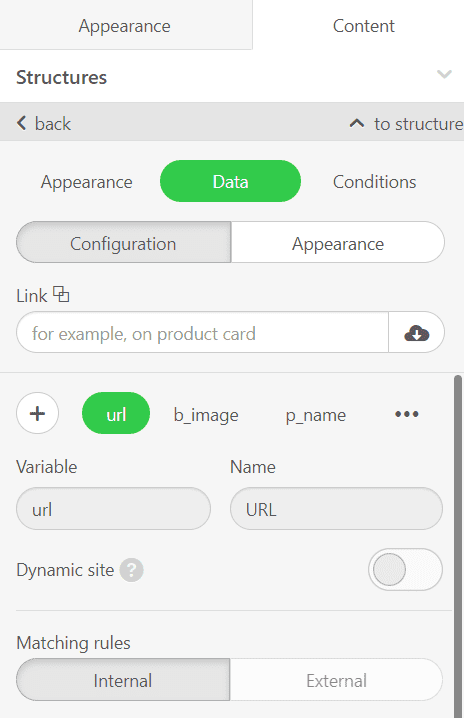This screenshot has width=464, height=718.
Task: Select Internal matching rules option
Action: 123,680
